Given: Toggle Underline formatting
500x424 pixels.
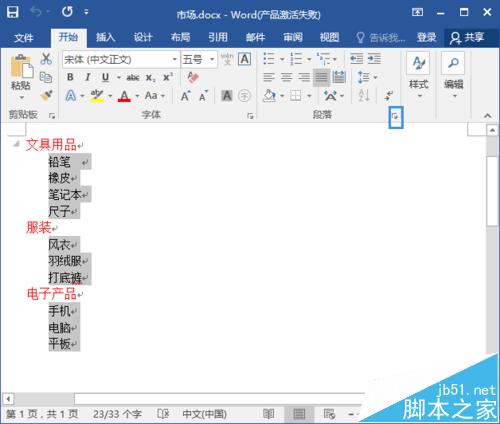Looking at the screenshot, I should [x=105, y=77].
